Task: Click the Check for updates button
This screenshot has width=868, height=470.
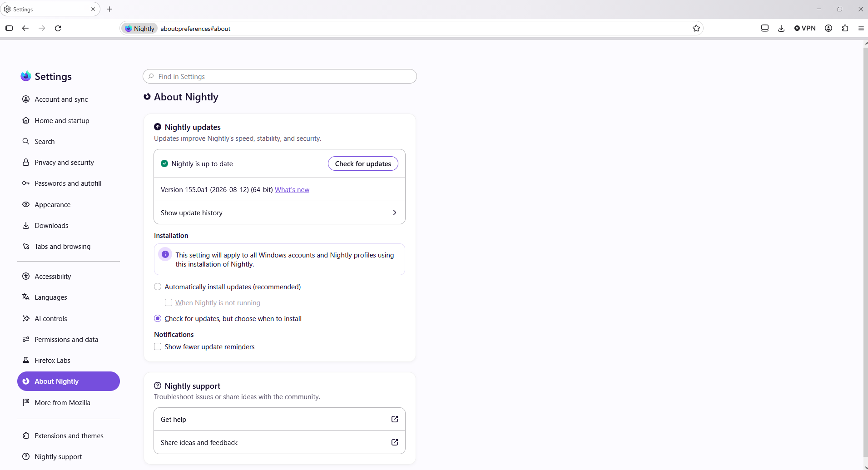Action: pos(363,163)
